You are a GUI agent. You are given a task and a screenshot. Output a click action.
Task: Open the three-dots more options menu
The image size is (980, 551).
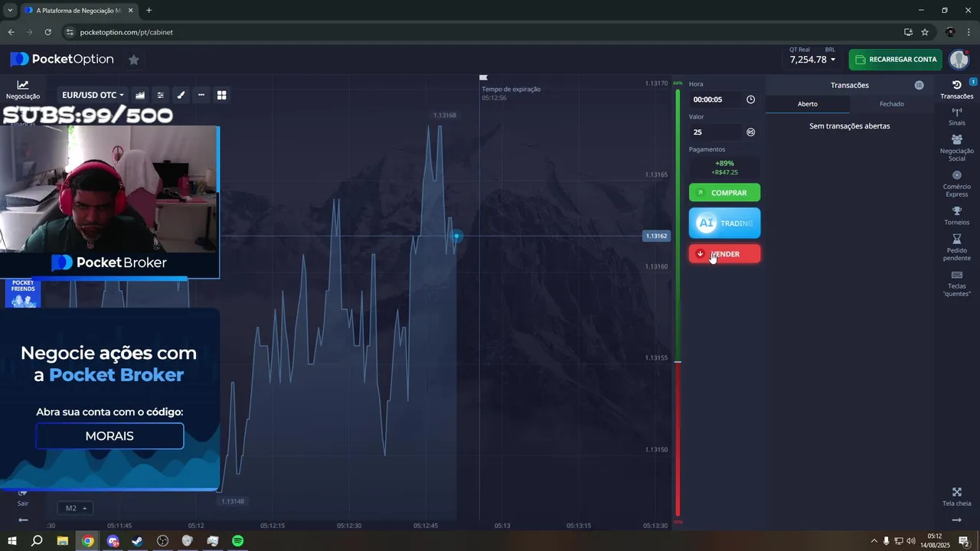click(201, 95)
